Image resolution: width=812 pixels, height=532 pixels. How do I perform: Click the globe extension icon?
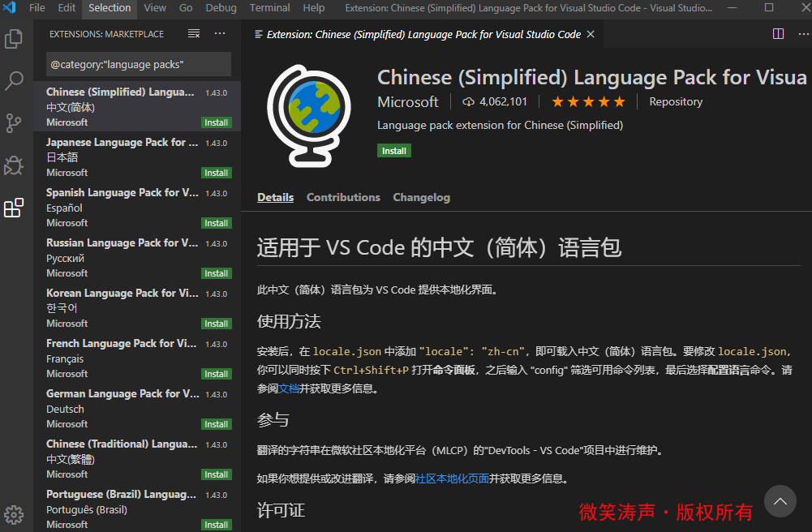[308, 115]
